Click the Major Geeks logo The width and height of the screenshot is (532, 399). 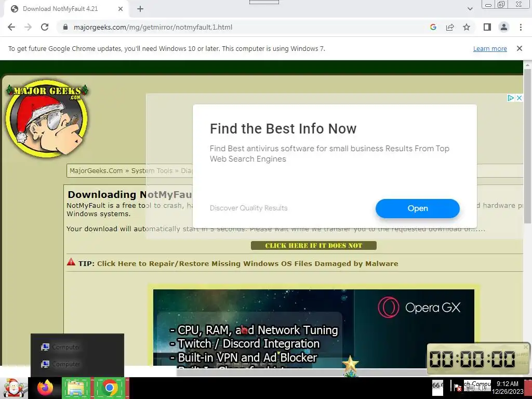point(47,118)
